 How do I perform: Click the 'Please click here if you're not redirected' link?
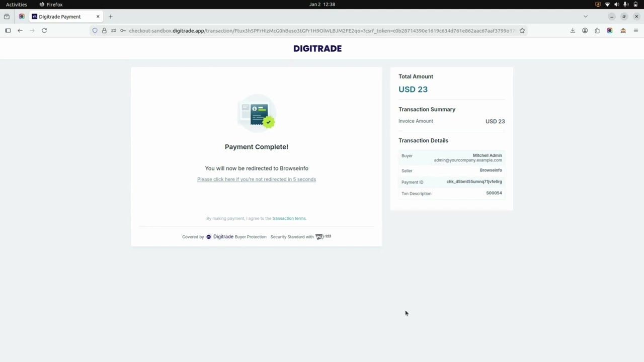[257, 179]
